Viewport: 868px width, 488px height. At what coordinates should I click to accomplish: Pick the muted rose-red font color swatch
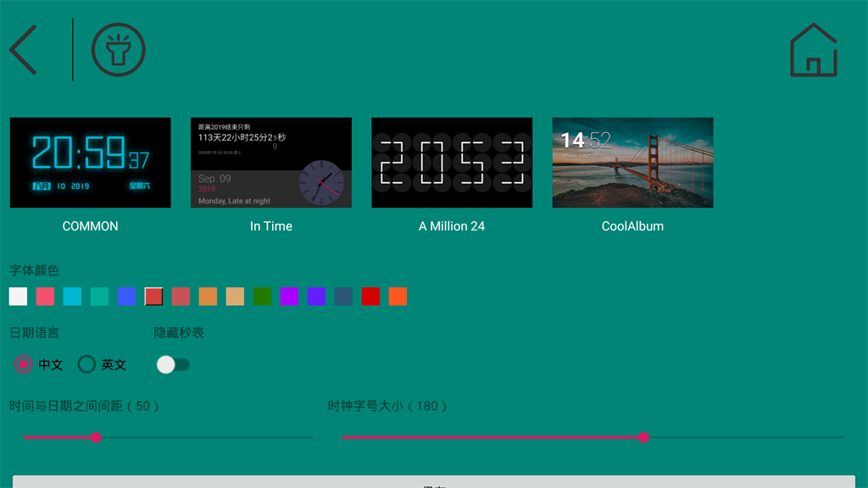pos(181,297)
